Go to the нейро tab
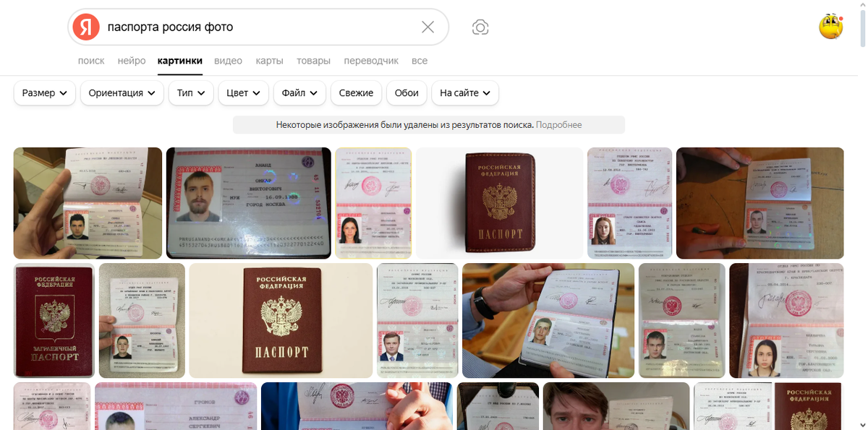Viewport: 868px width, 430px height. click(x=132, y=61)
